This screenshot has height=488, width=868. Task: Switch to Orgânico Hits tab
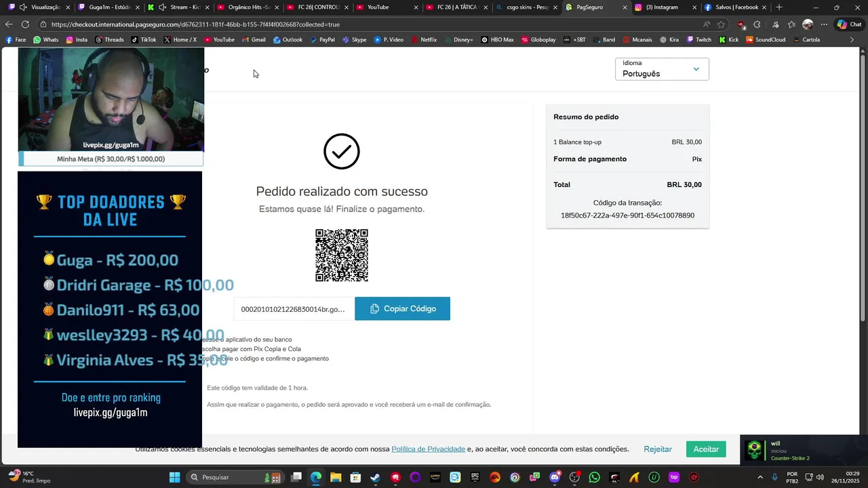coord(248,7)
